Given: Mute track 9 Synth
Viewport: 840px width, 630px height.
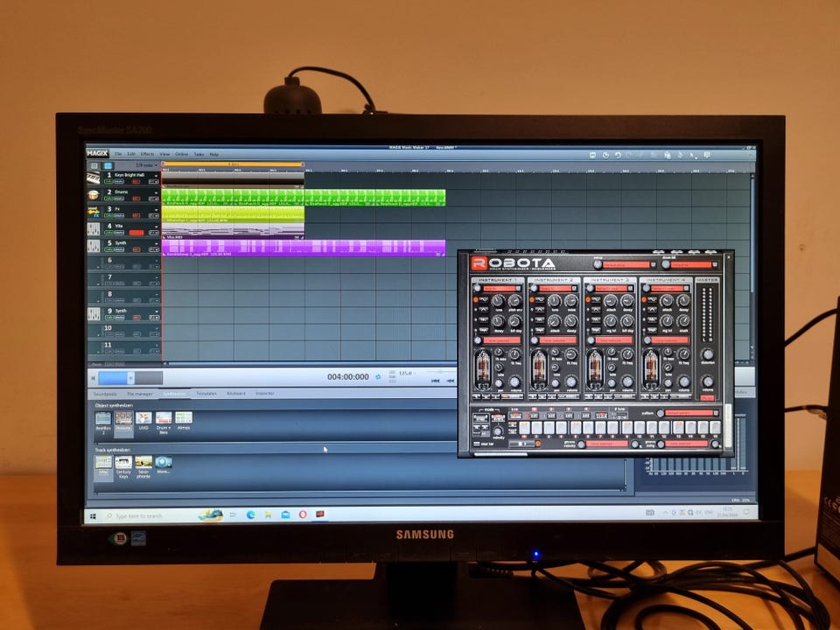Looking at the screenshot, I should pyautogui.click(x=119, y=318).
